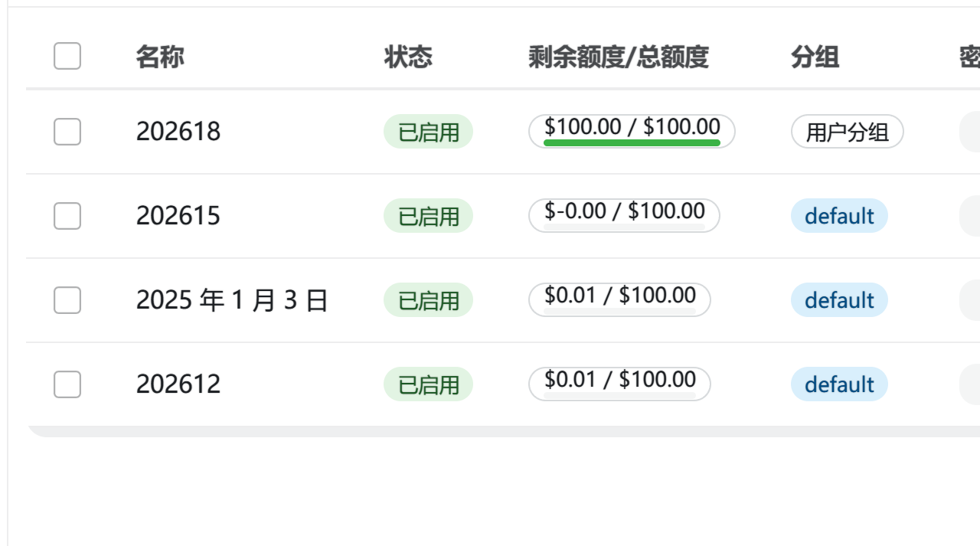
Task: Click the 状态 column header
Action: tap(408, 57)
